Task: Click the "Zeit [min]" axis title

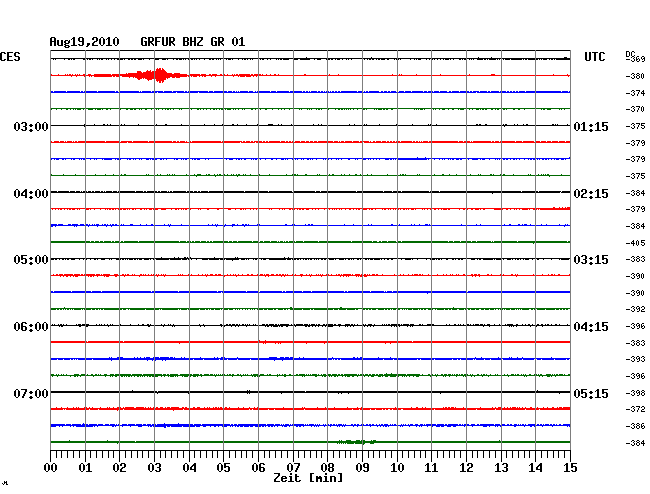Action: click(x=308, y=478)
